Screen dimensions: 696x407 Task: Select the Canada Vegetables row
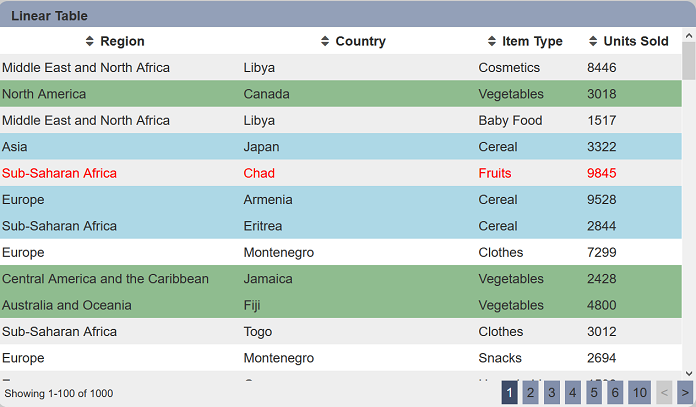tap(341, 94)
